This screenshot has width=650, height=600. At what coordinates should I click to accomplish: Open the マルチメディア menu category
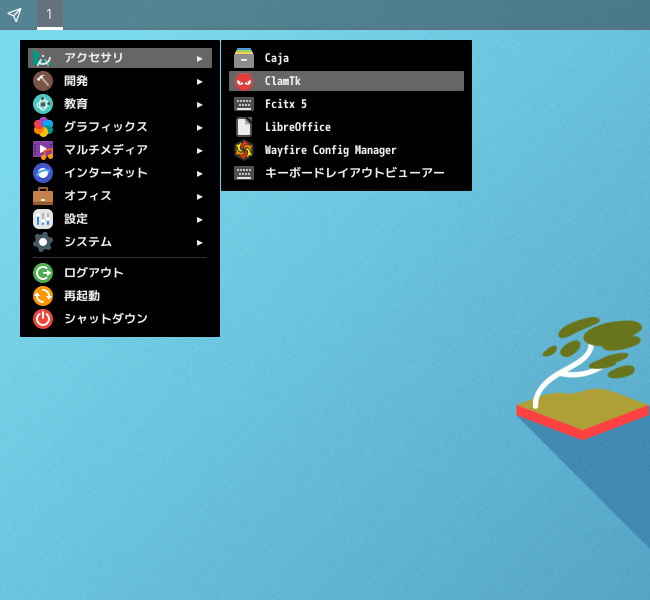(x=105, y=150)
